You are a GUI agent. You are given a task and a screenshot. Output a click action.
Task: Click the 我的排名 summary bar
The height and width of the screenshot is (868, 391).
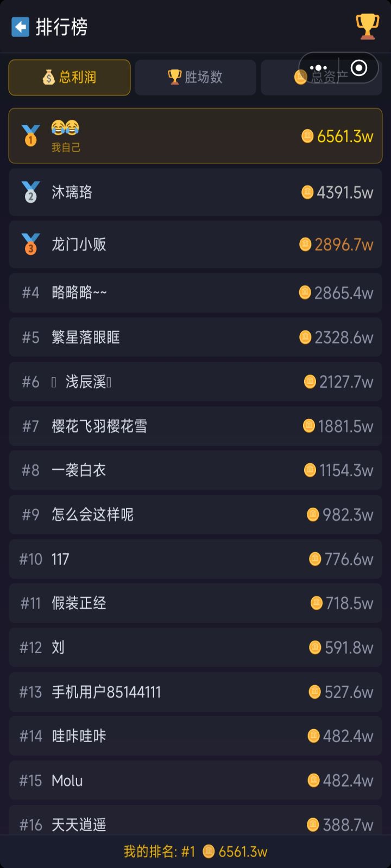[195, 852]
